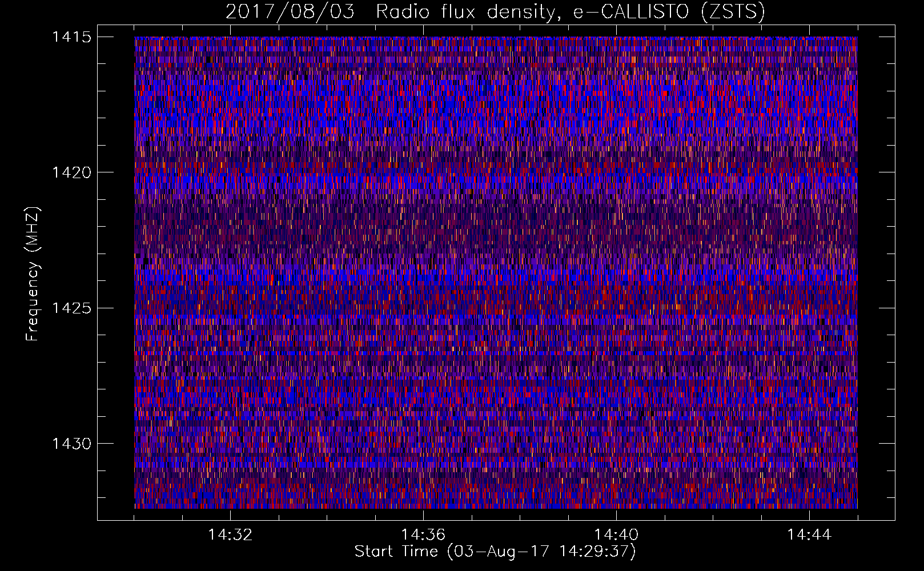Click the plot title 'Radio flux density, e-CALLISTO (ZSTS)'
924x571 pixels.
570,12
